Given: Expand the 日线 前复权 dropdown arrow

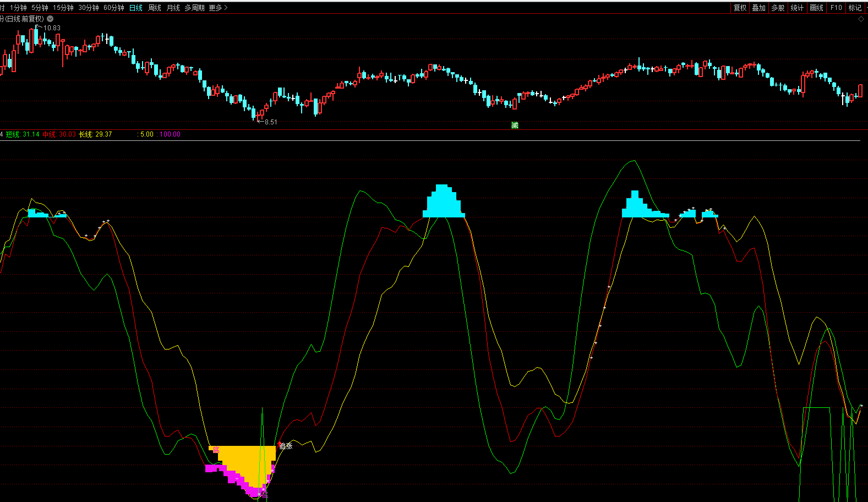Looking at the screenshot, I should [50, 19].
